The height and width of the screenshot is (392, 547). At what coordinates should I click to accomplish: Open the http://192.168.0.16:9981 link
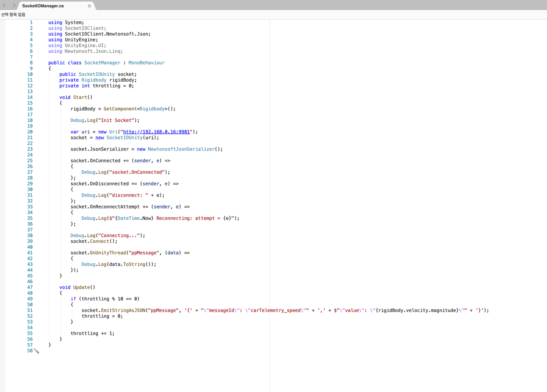point(156,132)
